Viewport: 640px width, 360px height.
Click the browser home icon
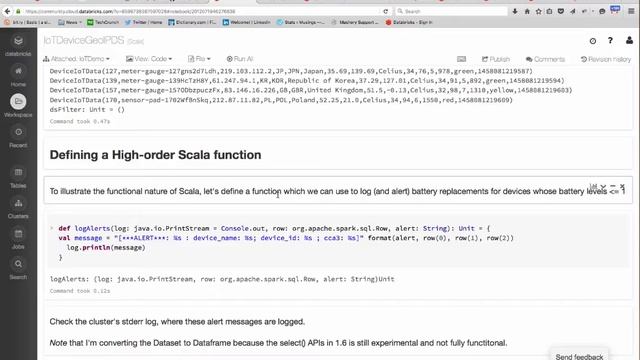pos(527,11)
